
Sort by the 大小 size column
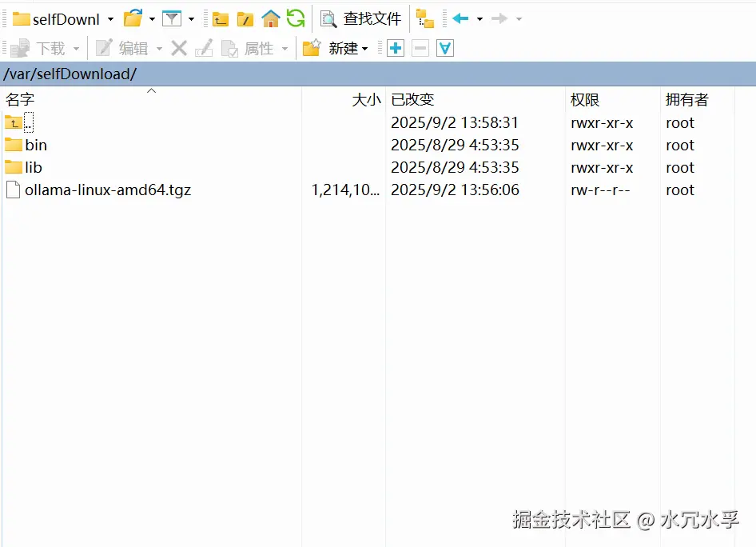(x=344, y=99)
